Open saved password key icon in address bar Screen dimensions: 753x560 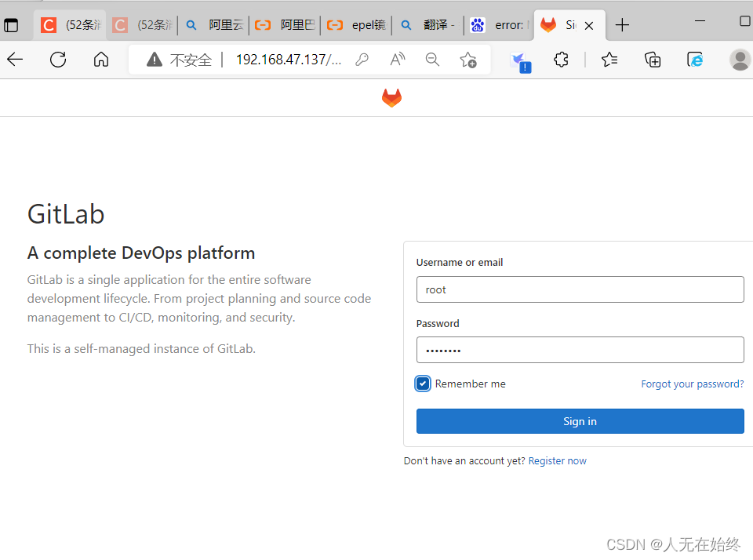362,60
